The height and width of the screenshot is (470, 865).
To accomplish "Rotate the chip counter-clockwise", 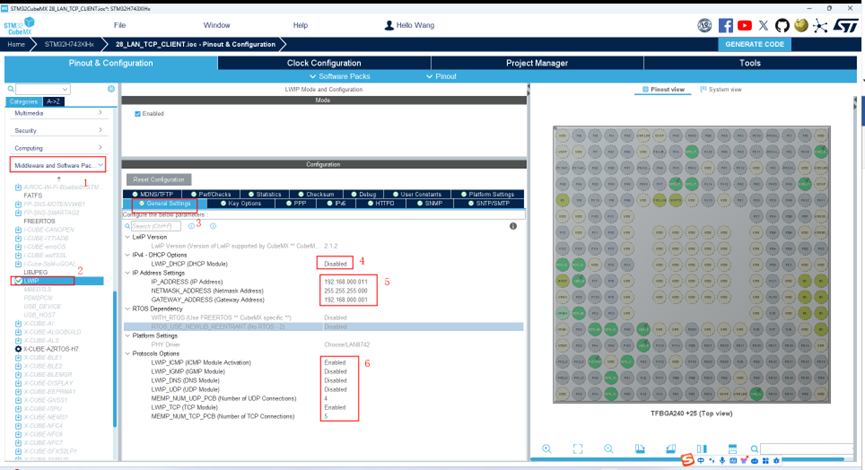I will pos(670,448).
